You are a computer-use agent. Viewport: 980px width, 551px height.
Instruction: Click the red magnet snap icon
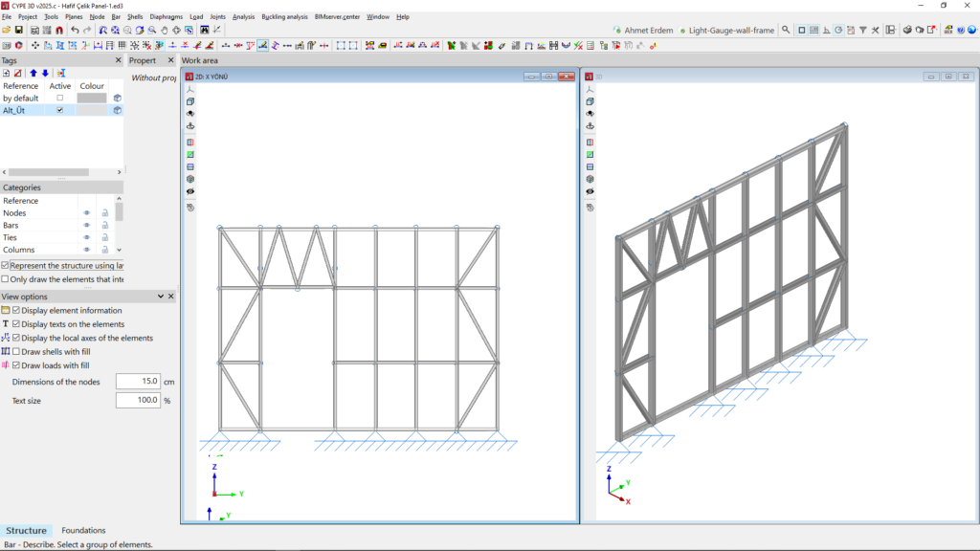pos(59,31)
